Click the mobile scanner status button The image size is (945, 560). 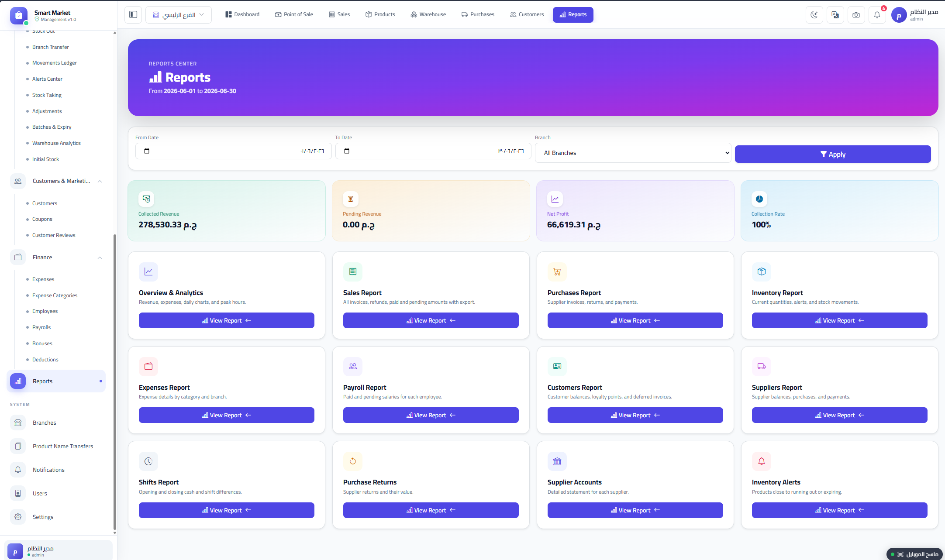pyautogui.click(x=915, y=554)
